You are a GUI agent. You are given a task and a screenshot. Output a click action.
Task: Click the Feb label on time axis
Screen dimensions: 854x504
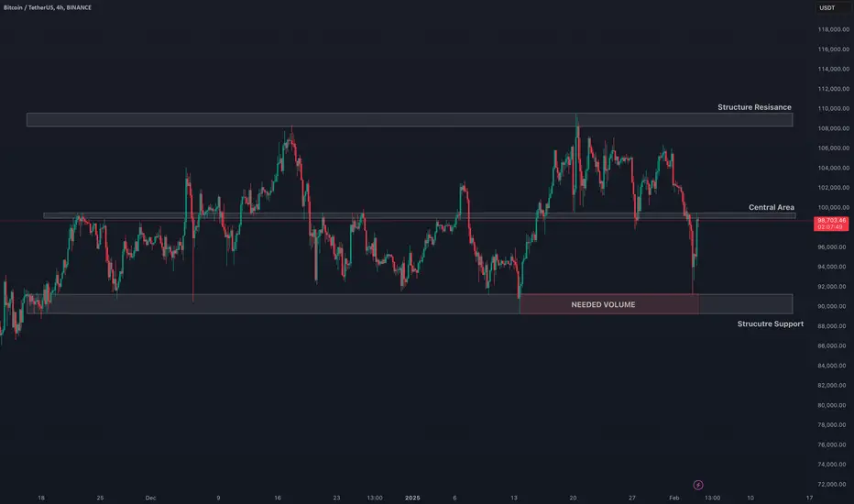pyautogui.click(x=673, y=498)
